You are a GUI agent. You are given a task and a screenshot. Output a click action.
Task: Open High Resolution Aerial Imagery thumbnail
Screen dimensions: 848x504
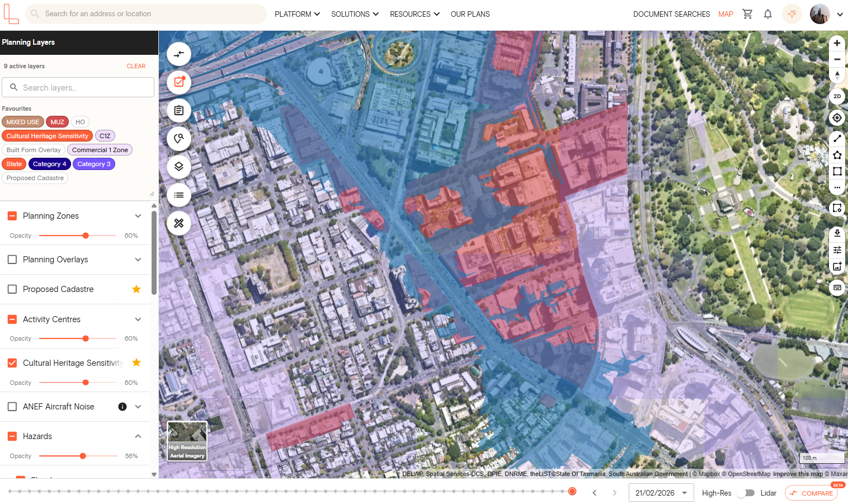click(x=187, y=441)
